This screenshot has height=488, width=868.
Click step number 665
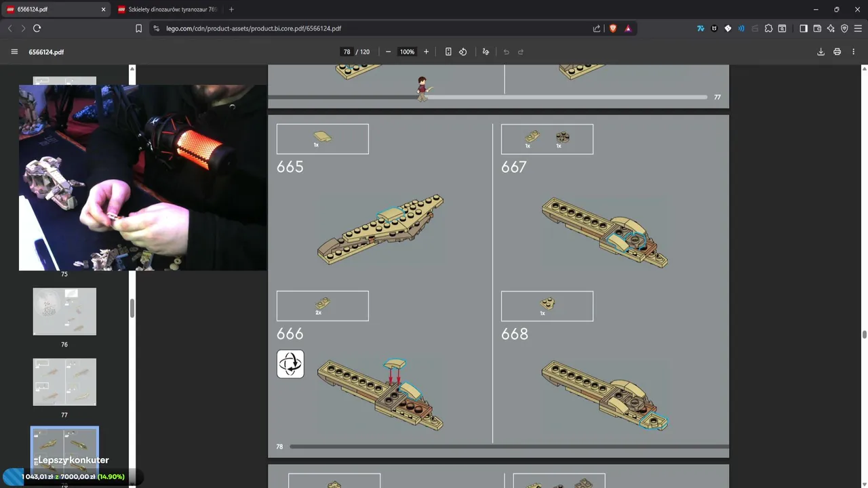pyautogui.click(x=290, y=167)
